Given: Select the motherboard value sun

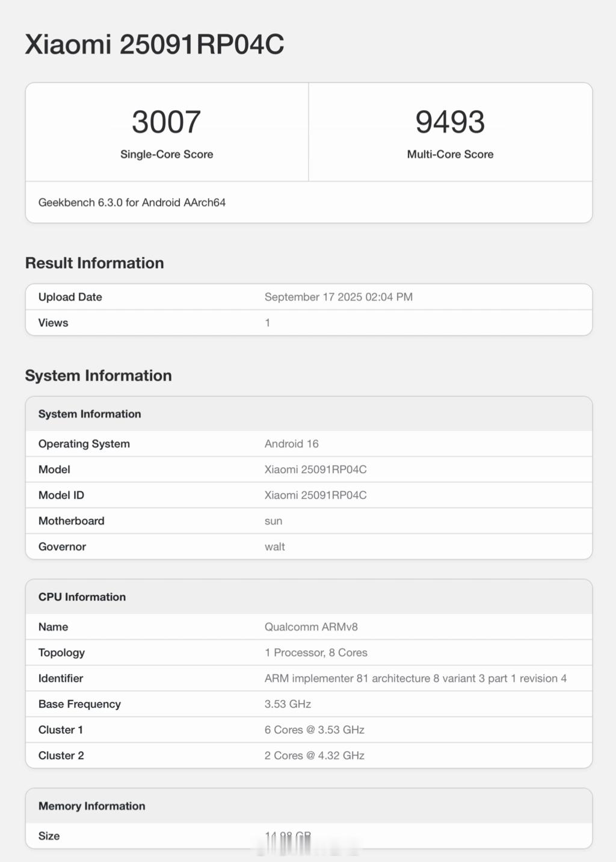Looking at the screenshot, I should coord(273,521).
